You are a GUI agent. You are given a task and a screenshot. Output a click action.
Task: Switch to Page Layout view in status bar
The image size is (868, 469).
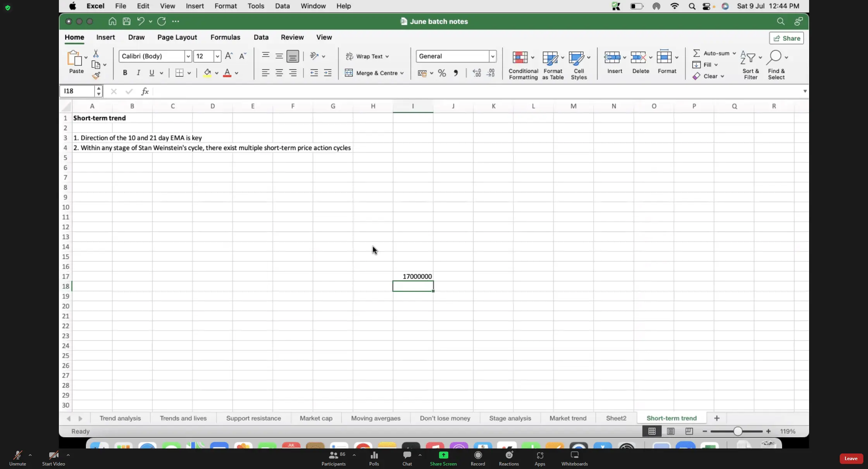[x=671, y=431]
